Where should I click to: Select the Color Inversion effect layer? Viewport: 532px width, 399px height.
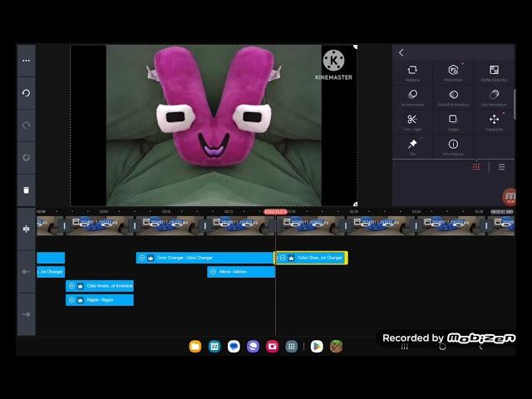click(100, 286)
